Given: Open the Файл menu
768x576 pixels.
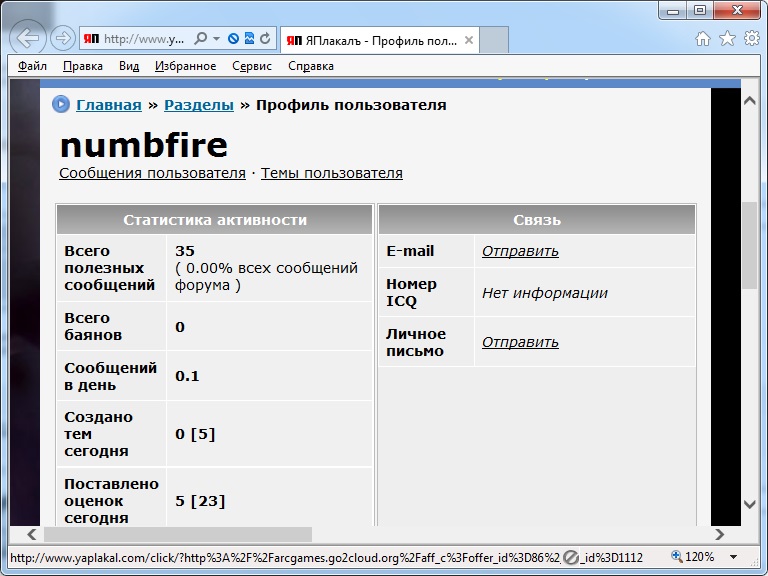Looking at the screenshot, I should [x=32, y=66].
